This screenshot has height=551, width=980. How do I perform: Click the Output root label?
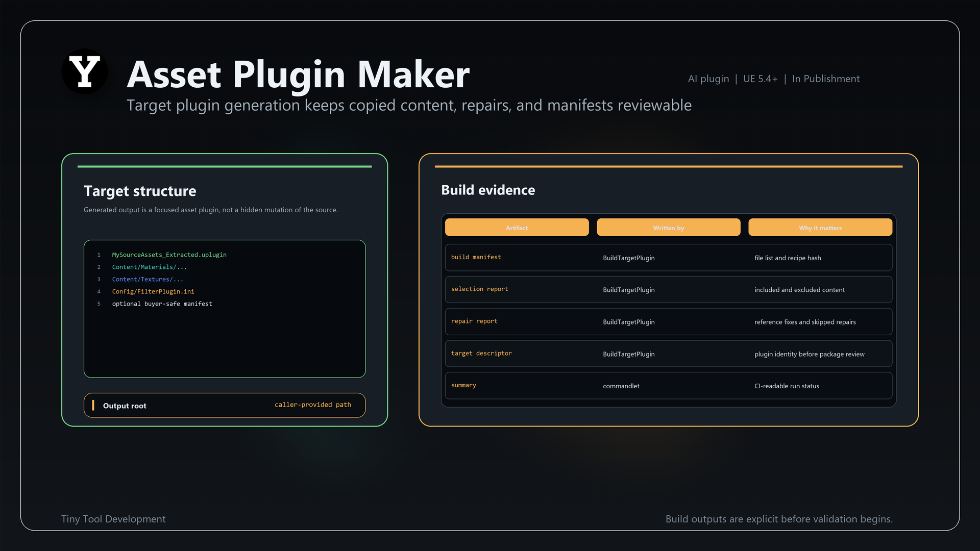125,406
